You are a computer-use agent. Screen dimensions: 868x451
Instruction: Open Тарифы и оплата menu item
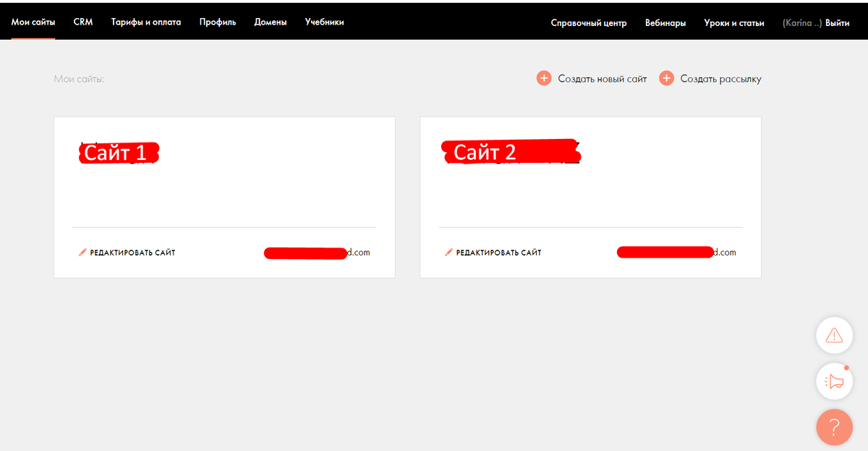coord(146,22)
